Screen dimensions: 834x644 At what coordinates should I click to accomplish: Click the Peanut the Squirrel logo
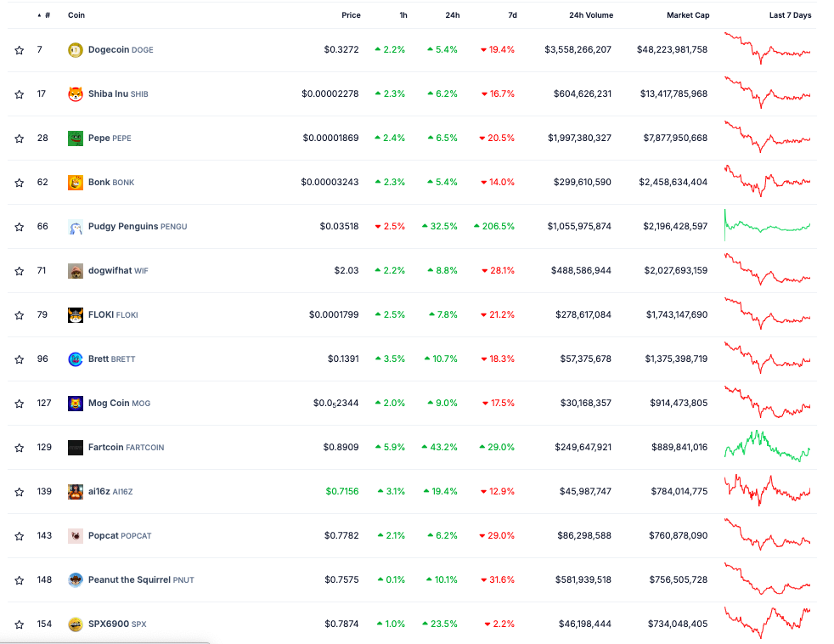coord(76,580)
